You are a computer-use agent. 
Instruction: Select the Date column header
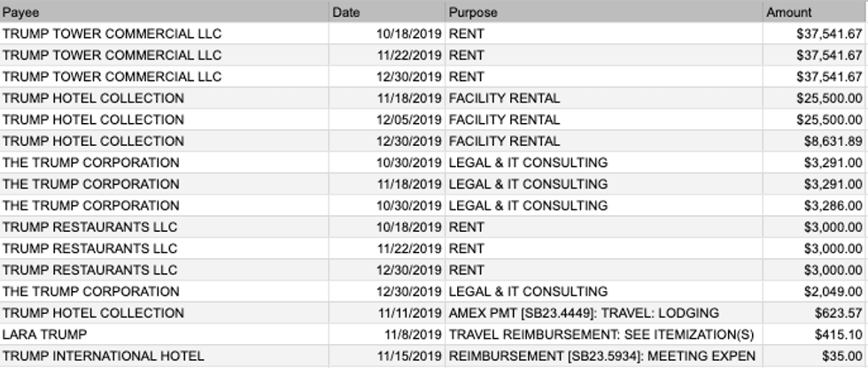(x=387, y=11)
